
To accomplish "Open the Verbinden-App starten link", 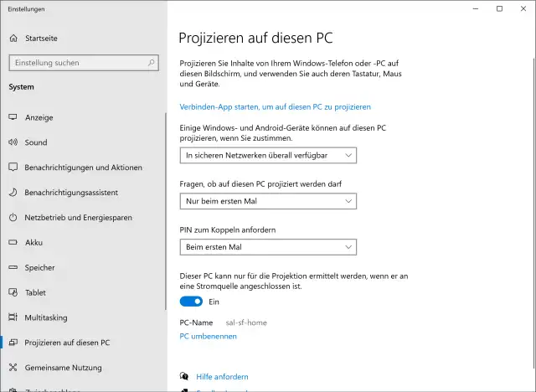I will point(275,107).
